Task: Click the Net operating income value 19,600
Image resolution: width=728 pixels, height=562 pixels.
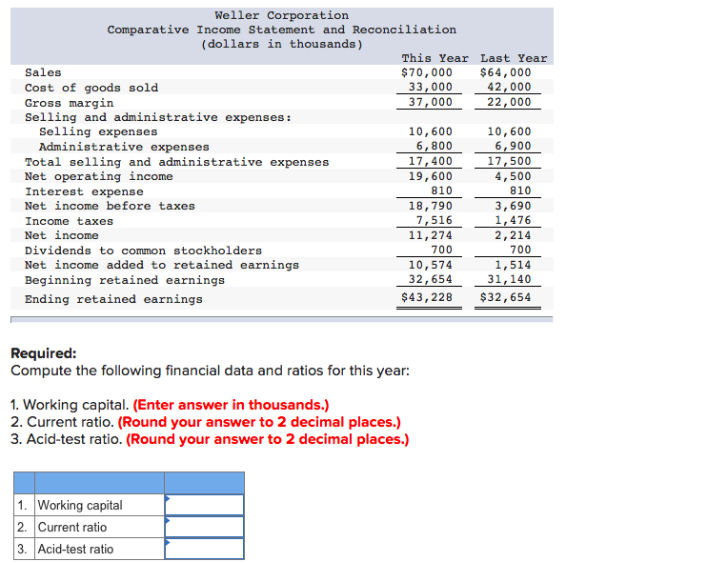Action: (x=431, y=176)
